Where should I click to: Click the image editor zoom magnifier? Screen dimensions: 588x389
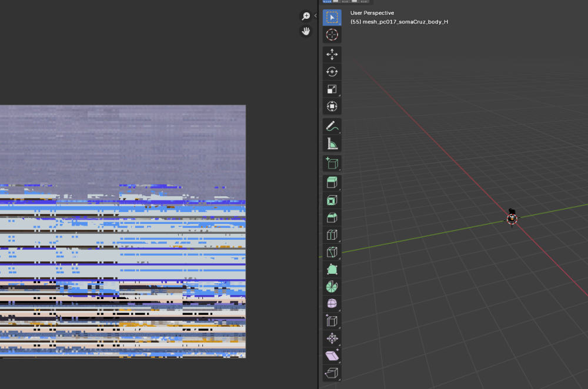(306, 16)
